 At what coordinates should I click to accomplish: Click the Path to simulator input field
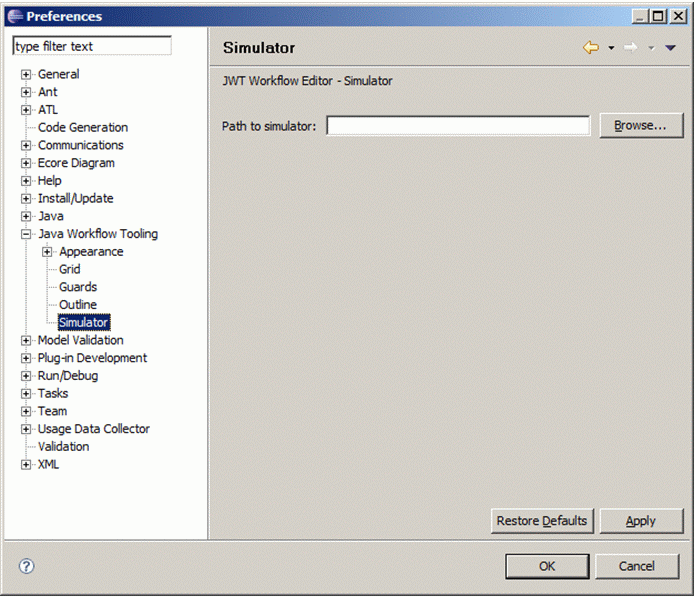pyautogui.click(x=458, y=126)
